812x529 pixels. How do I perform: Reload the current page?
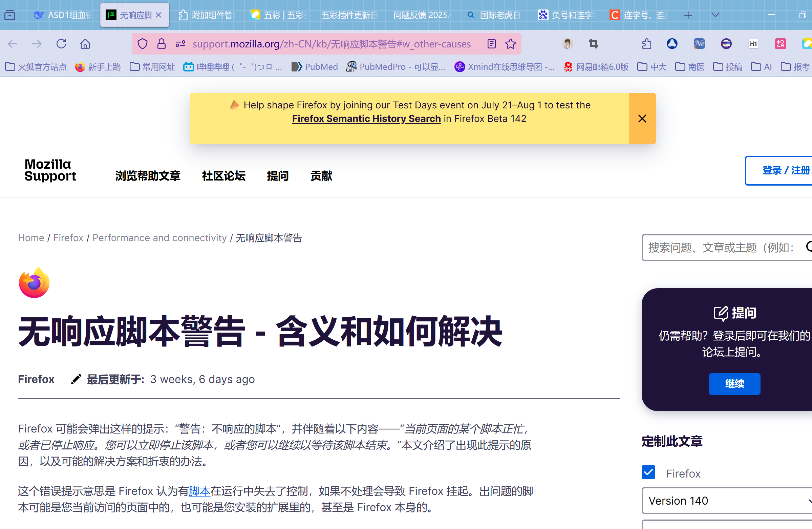click(x=61, y=44)
